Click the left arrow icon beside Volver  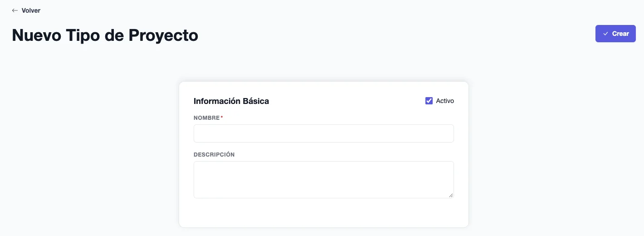[15, 10]
